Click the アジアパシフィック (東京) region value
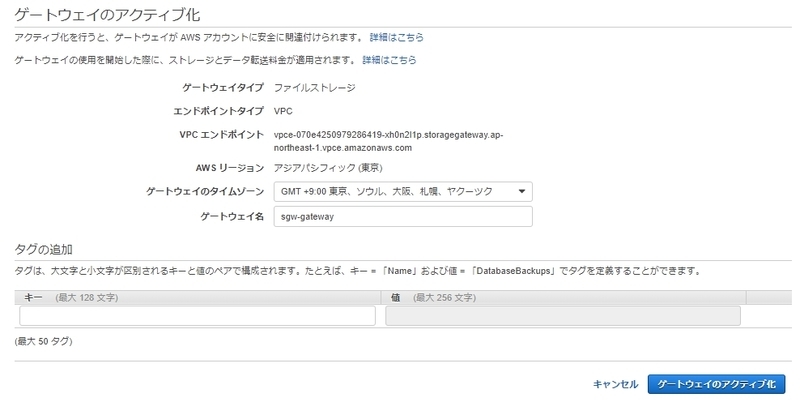This screenshot has height=402, width=800. point(328,168)
